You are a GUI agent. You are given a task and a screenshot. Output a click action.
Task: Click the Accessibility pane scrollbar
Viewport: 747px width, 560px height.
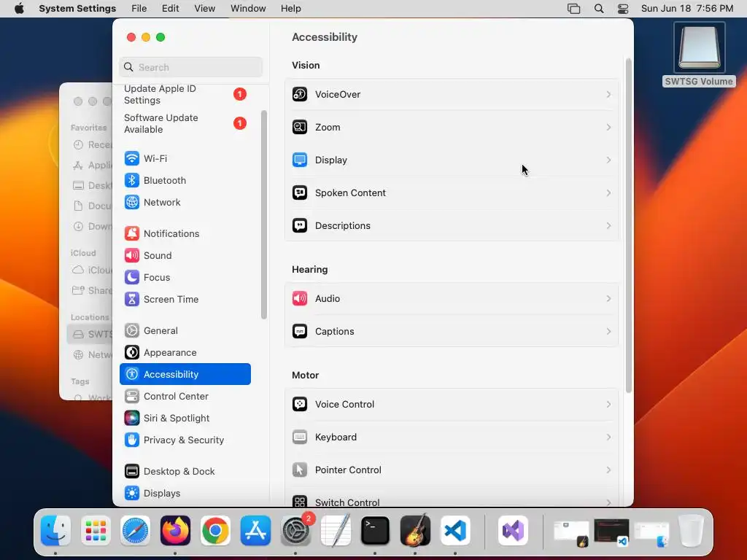pyautogui.click(x=628, y=226)
